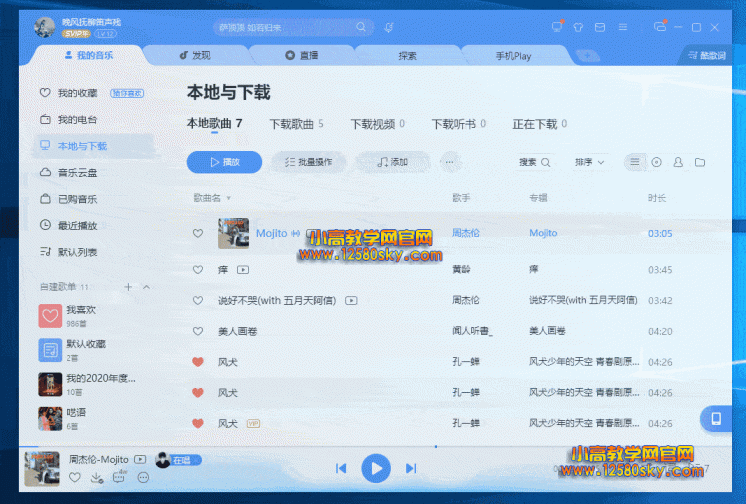Click the blue 播放 button

click(224, 162)
